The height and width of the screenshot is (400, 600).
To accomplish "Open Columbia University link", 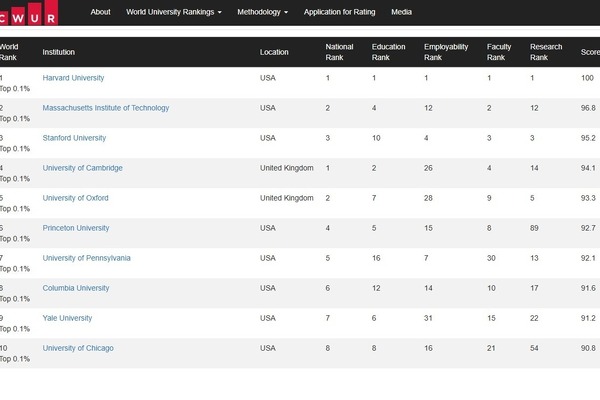I will pos(76,288).
